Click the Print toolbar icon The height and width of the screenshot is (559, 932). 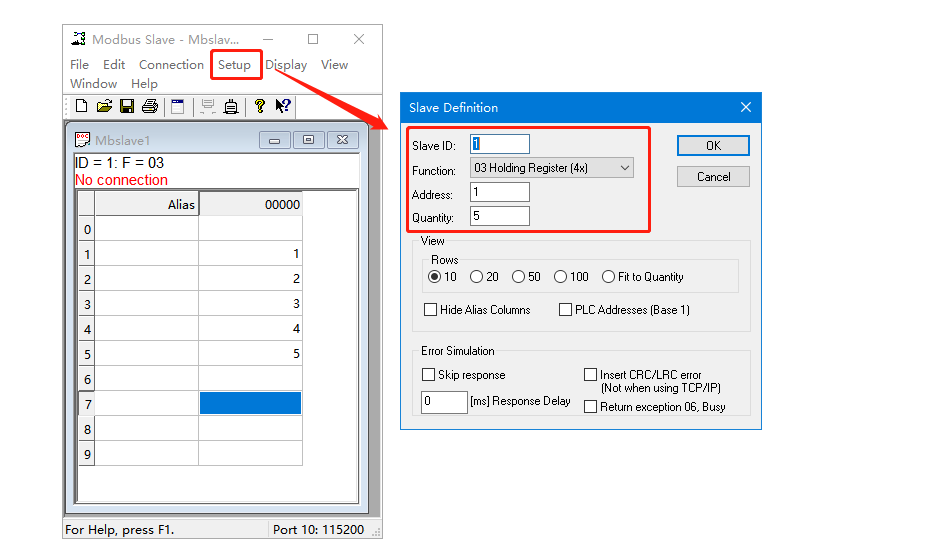coord(150,106)
